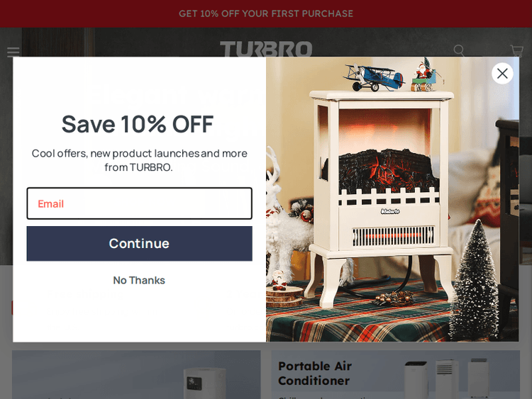Screen dimensions: 532x399
Task: Open the Portable Air Conditioner heading
Action: [x=314, y=373]
